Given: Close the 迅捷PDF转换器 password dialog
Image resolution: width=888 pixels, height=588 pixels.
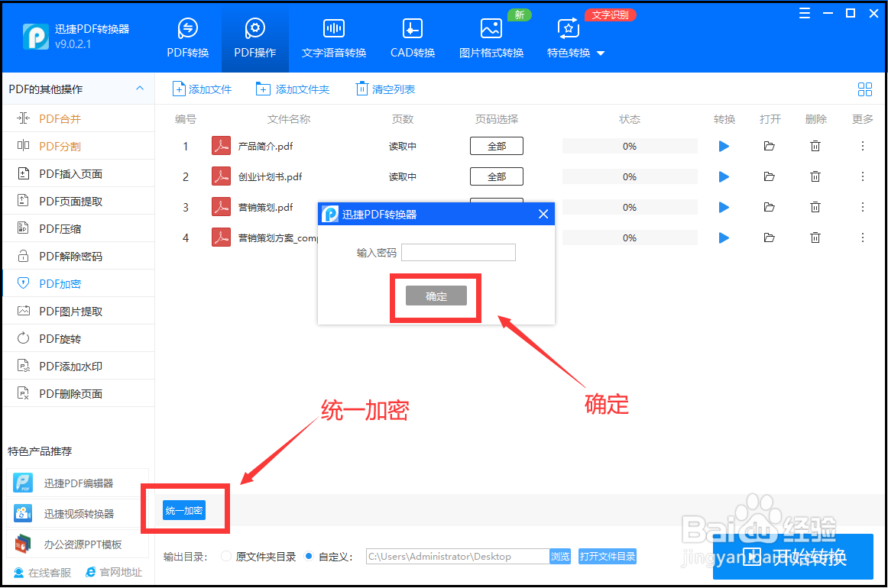Looking at the screenshot, I should pos(543,214).
